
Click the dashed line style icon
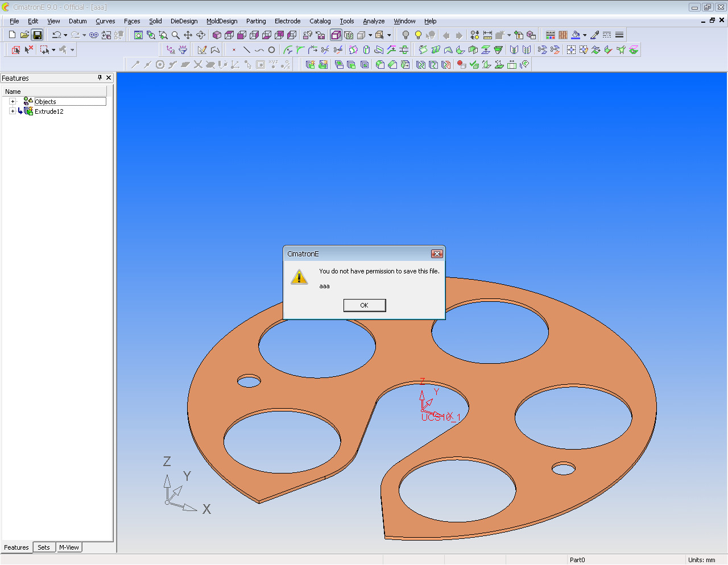point(607,35)
